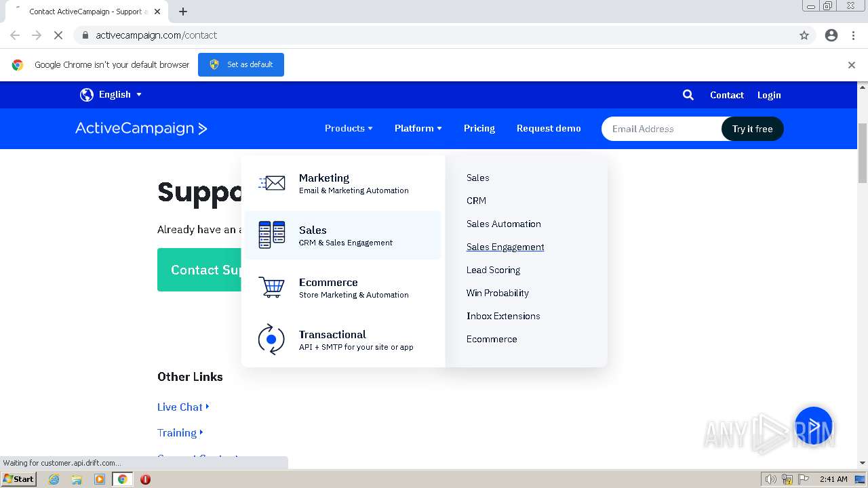Click the search magnifier icon

coord(688,95)
